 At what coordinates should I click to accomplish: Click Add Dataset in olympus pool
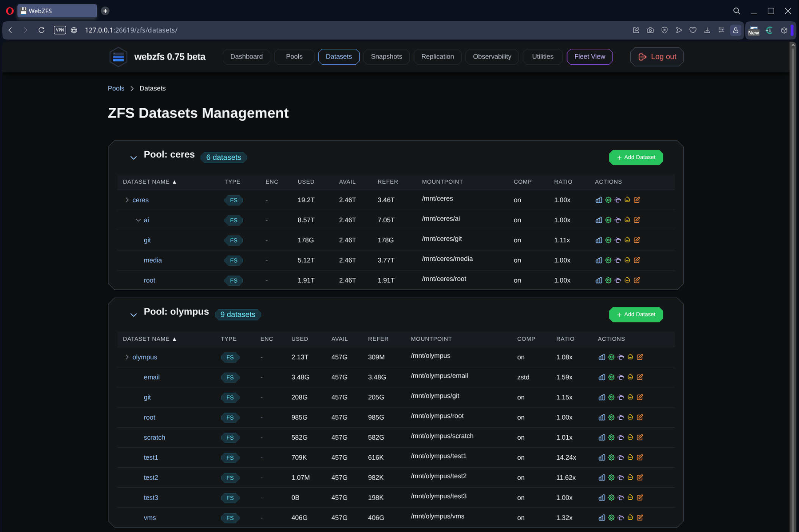[636, 315]
